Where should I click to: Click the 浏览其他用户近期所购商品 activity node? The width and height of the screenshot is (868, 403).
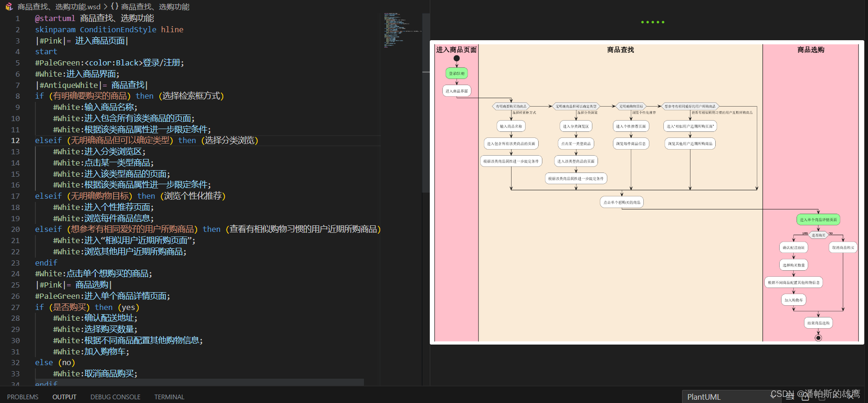[x=690, y=144]
